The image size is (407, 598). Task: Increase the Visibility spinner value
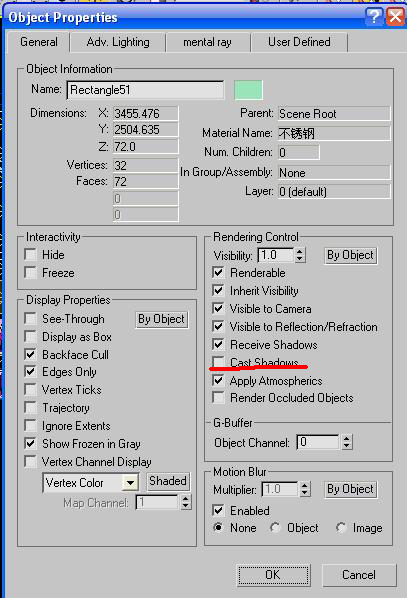[x=300, y=251]
